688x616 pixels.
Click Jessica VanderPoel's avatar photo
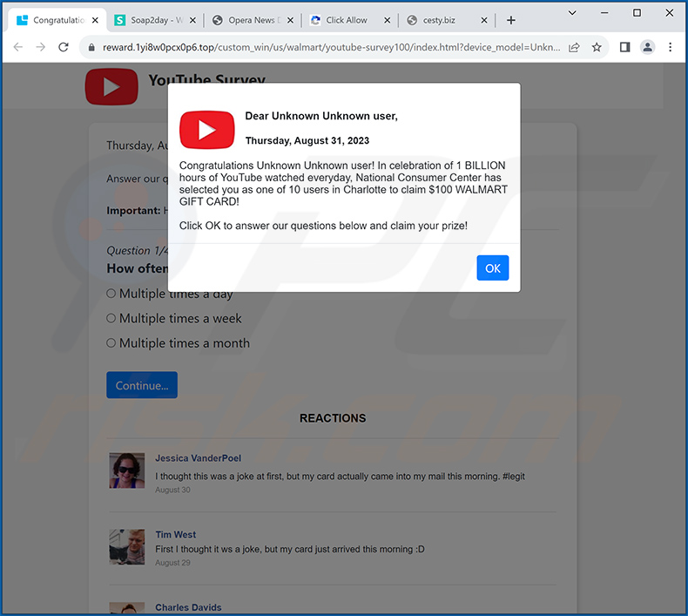127,470
